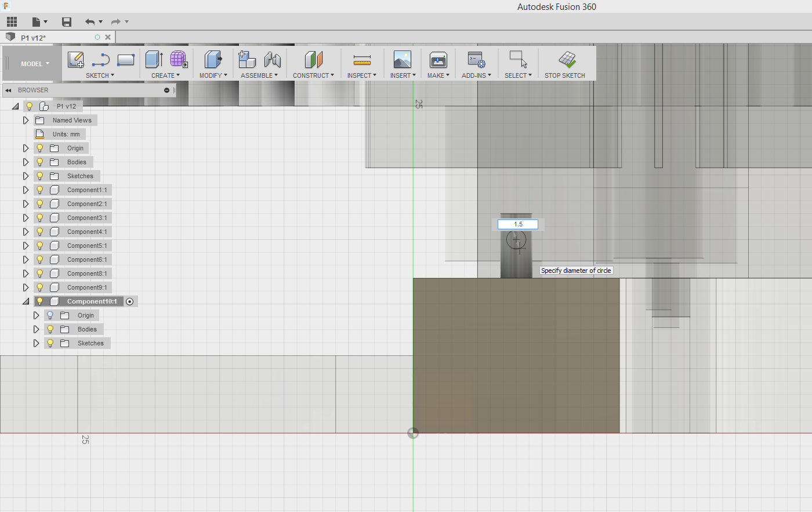This screenshot has width=812, height=512.
Task: Click the Insert image icon
Action: 402,59
